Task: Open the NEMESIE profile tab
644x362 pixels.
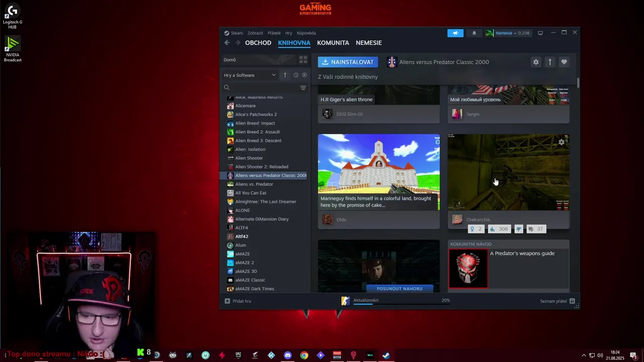Action: 369,43
